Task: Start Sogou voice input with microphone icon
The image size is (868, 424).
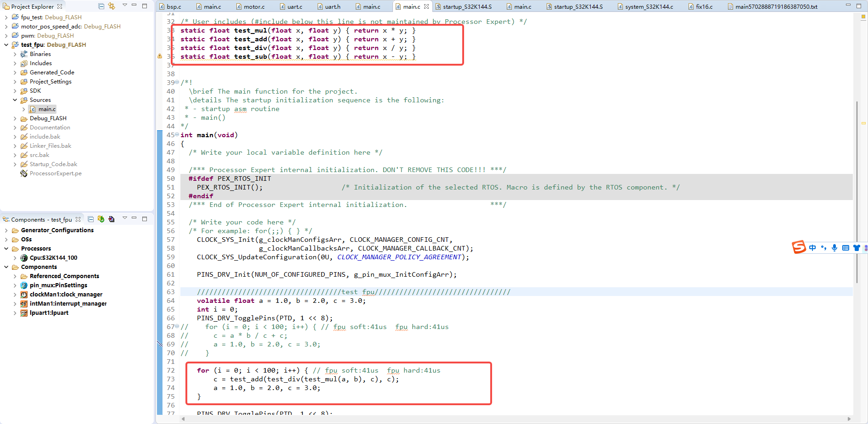Action: click(x=834, y=247)
